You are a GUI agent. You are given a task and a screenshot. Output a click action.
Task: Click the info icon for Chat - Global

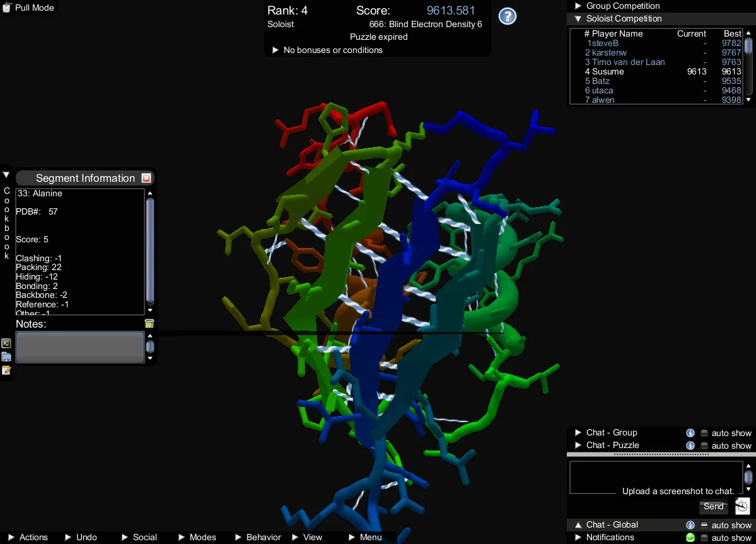(x=690, y=525)
